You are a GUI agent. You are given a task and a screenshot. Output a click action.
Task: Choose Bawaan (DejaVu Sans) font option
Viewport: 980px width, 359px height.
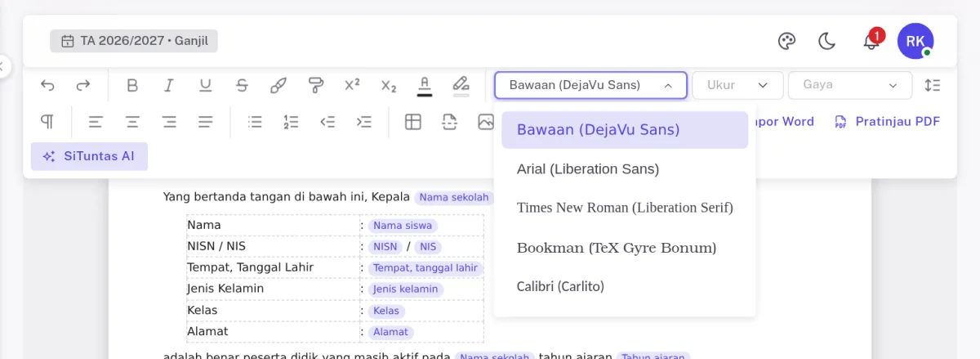tap(625, 130)
